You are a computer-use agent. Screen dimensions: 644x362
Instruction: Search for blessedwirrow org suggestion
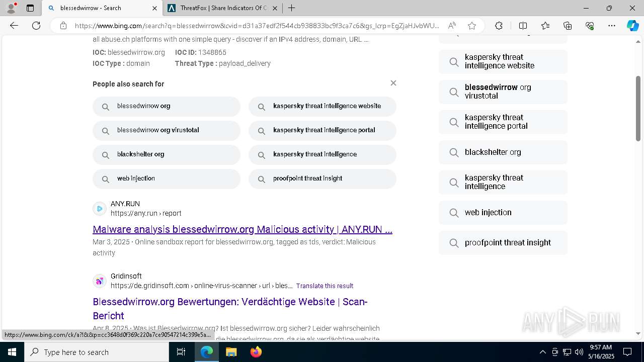(167, 107)
